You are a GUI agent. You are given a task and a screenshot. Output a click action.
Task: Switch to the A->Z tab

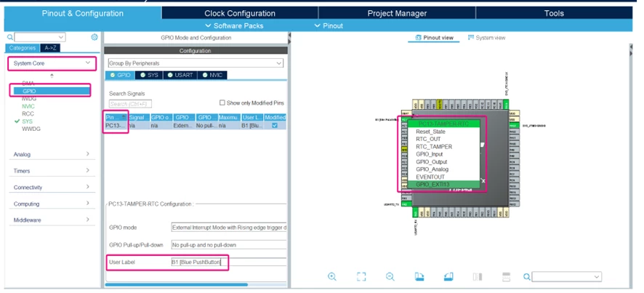51,48
